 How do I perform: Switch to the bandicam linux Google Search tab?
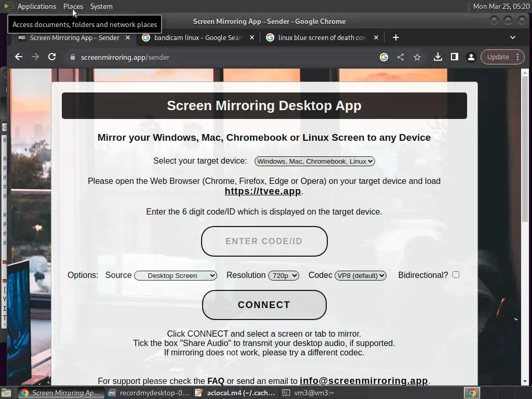click(x=197, y=37)
